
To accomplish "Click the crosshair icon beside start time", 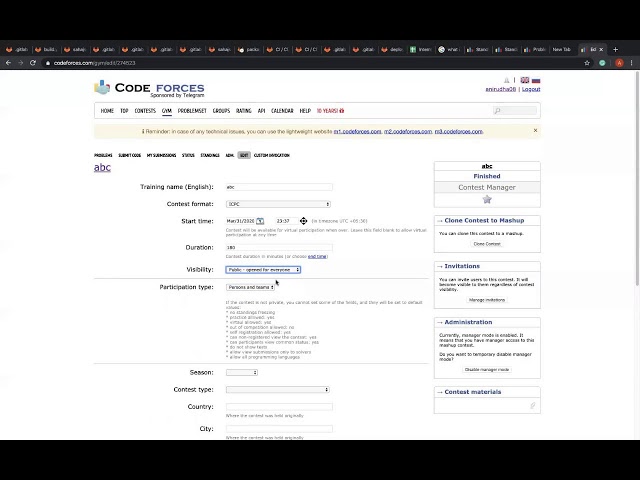I will pyautogui.click(x=303, y=221).
